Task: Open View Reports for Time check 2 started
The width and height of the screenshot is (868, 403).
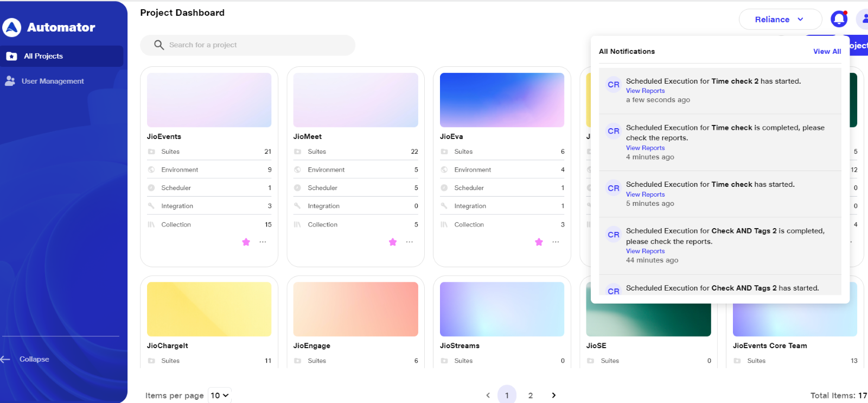Action: [645, 91]
